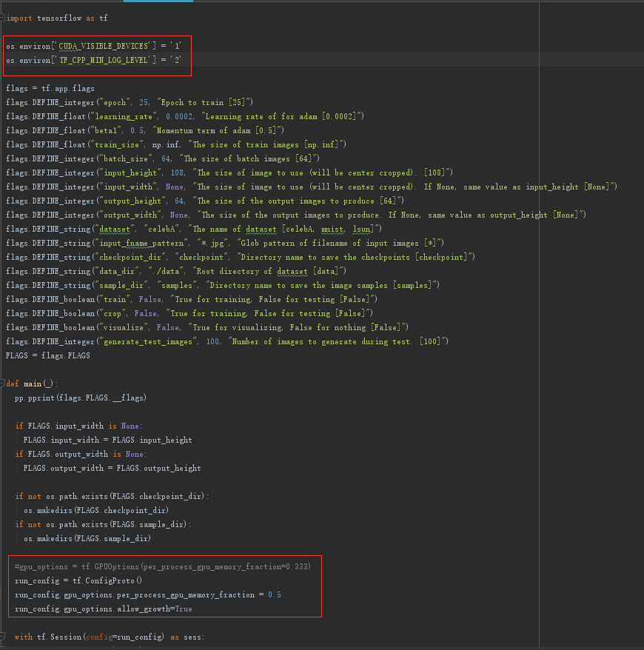Click the 'FLAGS = flags.FLAGS' line
Image resolution: width=644 pixels, height=650 pixels.
[x=48, y=355]
